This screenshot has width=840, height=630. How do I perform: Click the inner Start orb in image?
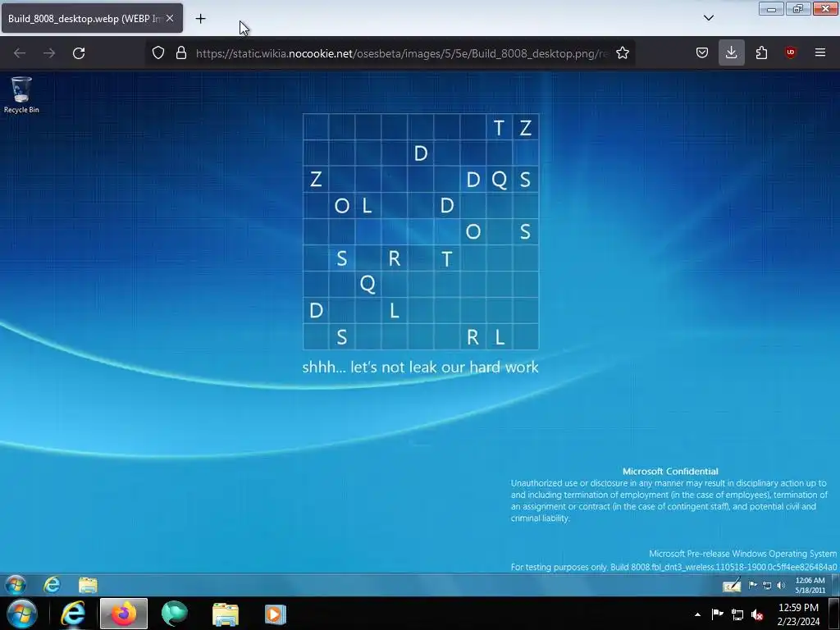point(16,584)
